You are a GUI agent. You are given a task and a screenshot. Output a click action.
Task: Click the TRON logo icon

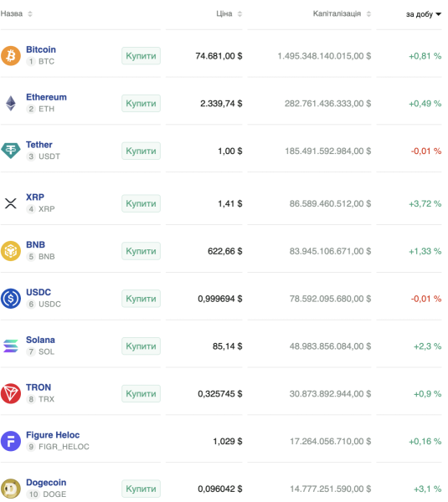pyautogui.click(x=11, y=393)
